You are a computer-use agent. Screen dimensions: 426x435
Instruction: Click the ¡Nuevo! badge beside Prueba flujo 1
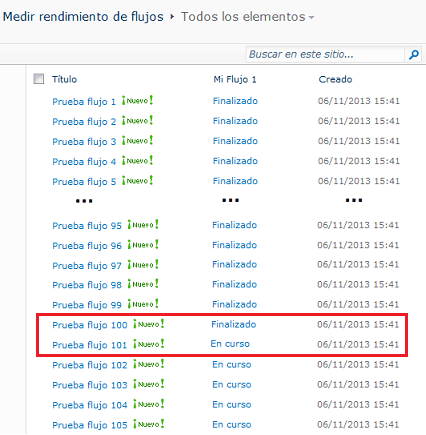[x=137, y=100]
